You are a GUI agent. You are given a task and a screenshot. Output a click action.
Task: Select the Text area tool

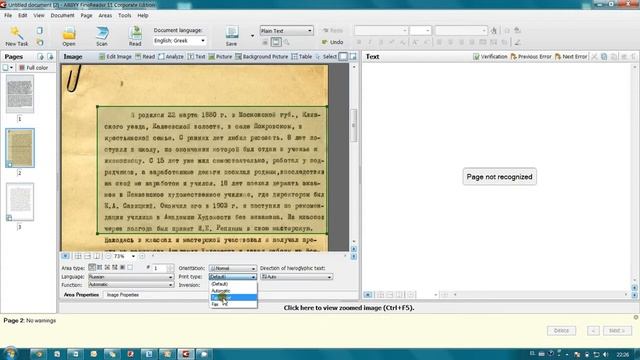[x=196, y=57]
